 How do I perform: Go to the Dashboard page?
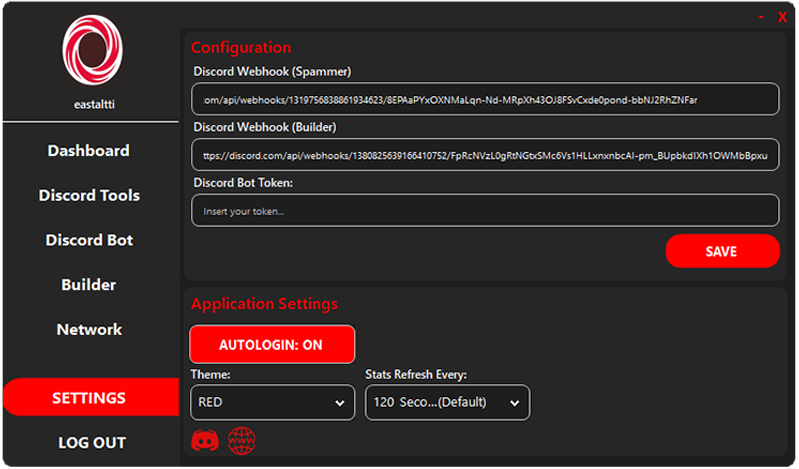pyautogui.click(x=89, y=150)
